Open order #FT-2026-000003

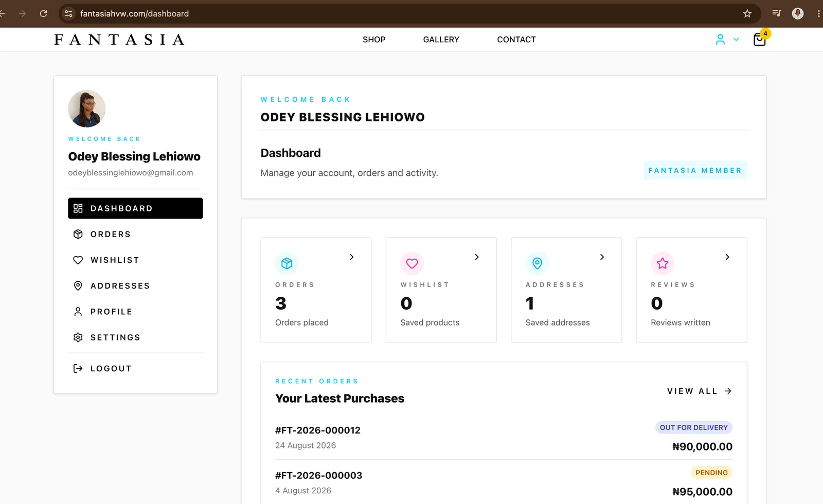[x=319, y=476]
